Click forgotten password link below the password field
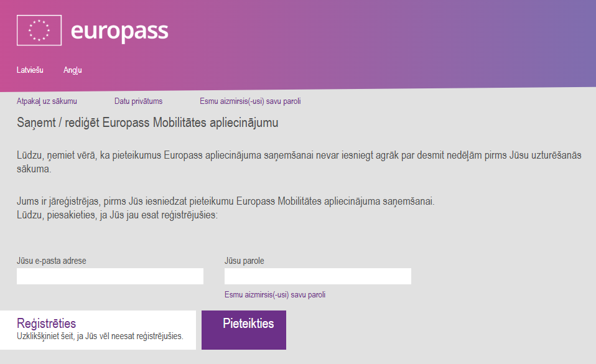 [275, 295]
